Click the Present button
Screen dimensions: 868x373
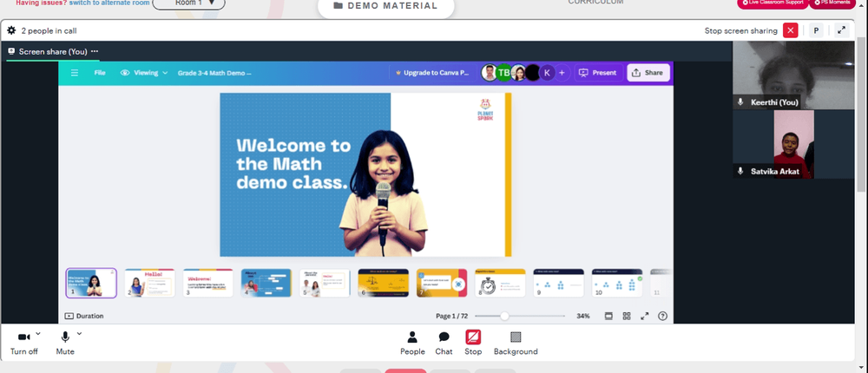tap(598, 73)
